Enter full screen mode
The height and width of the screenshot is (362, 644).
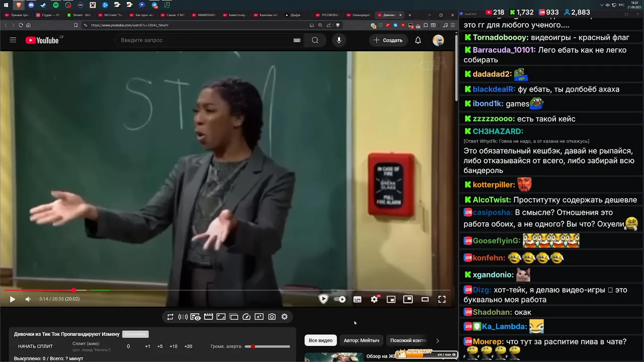(442, 299)
